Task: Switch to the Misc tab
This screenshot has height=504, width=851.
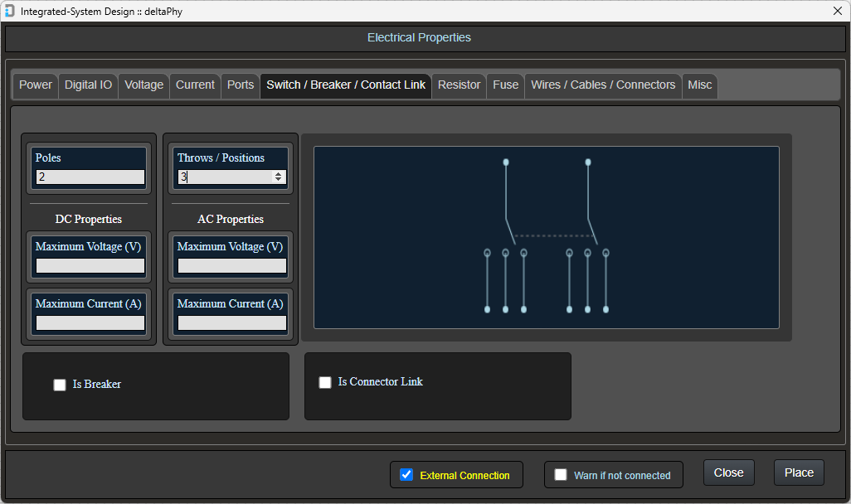Action: click(x=699, y=85)
